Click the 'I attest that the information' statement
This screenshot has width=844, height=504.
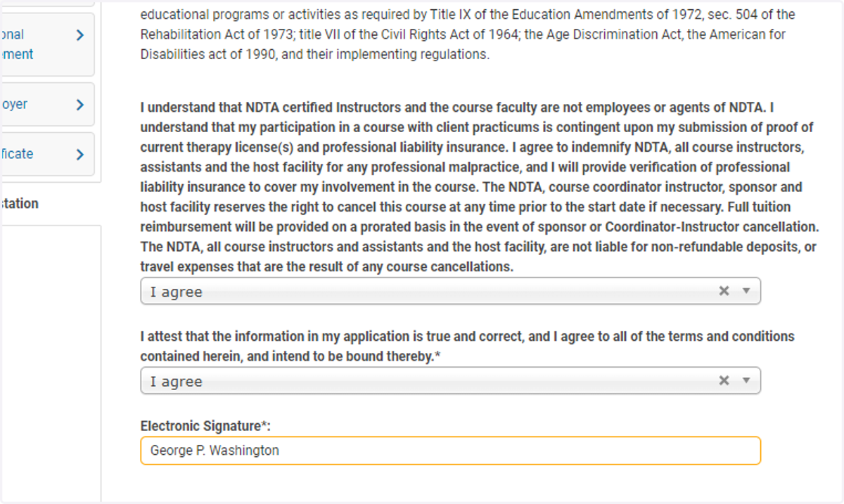coord(467,347)
